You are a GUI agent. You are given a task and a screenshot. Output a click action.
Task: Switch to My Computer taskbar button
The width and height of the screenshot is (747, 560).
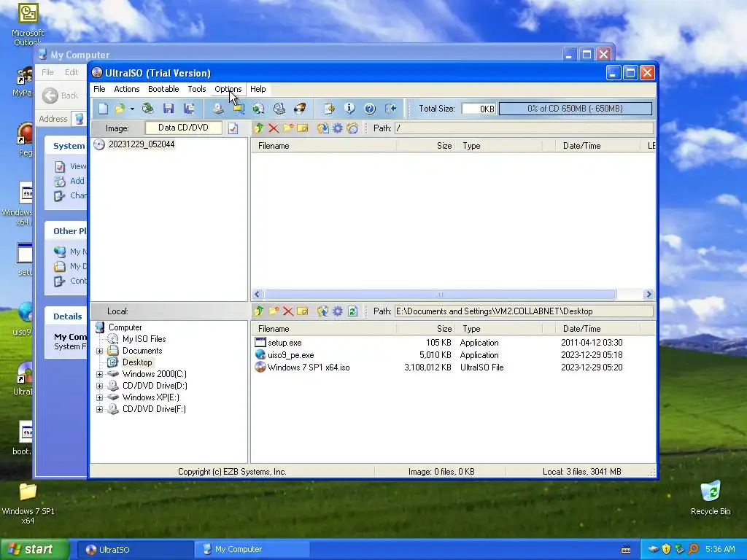click(x=252, y=549)
